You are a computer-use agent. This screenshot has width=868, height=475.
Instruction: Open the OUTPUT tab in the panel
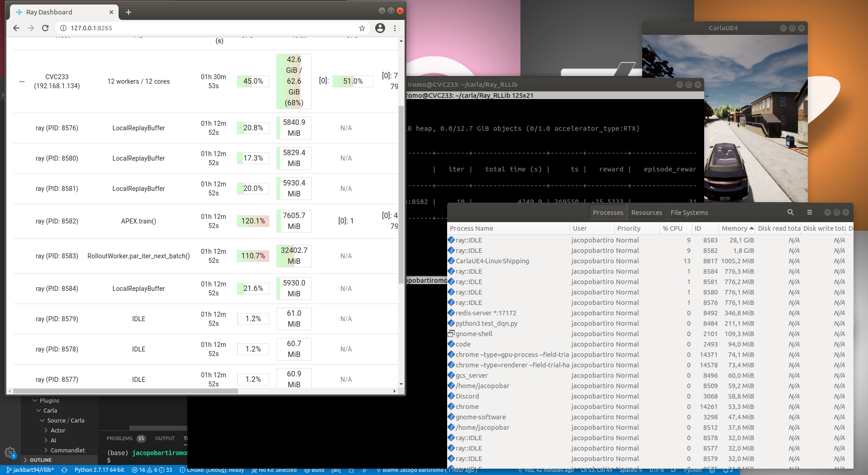[x=164, y=438]
